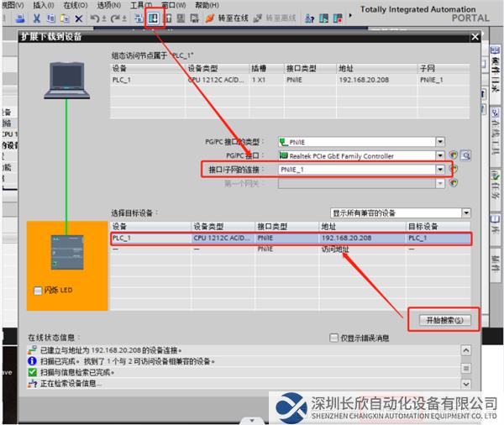Open the 插入(I) menu
This screenshot has width=504, height=425.
point(42,5)
